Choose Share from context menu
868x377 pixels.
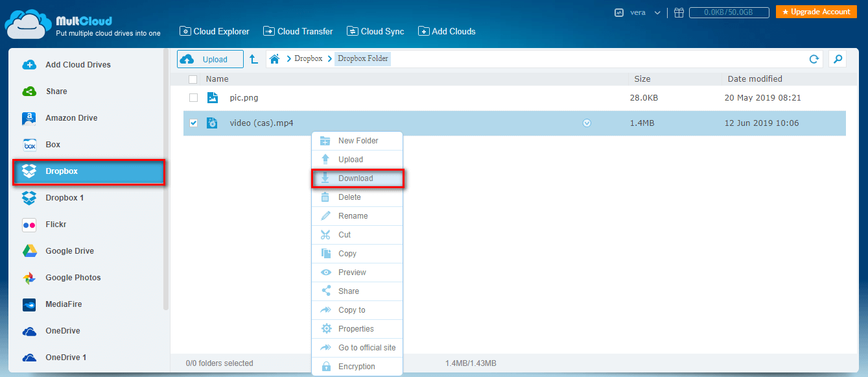357,291
